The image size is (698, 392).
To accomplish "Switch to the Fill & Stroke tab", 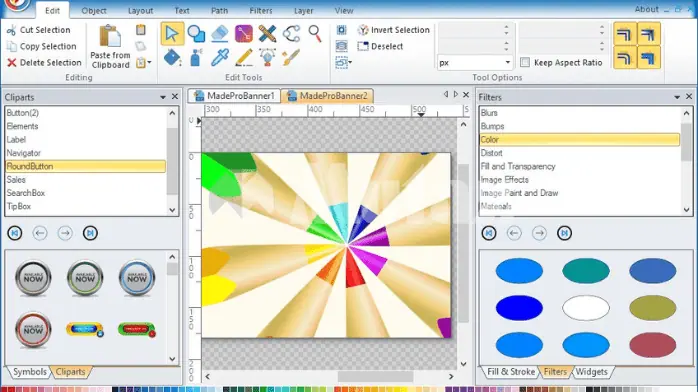I will point(511,372).
